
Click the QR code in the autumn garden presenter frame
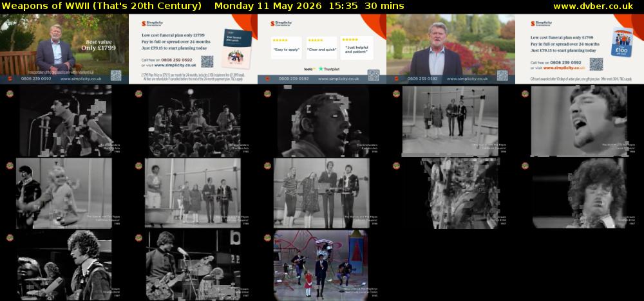click(502, 75)
